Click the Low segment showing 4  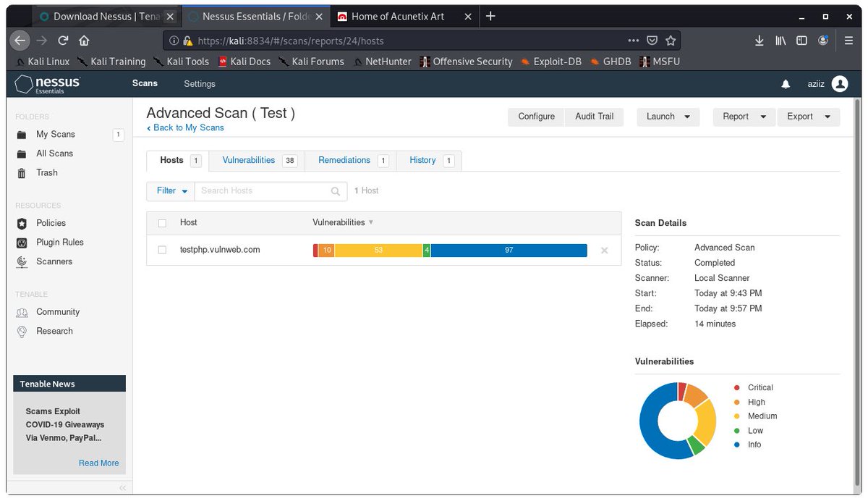click(x=427, y=250)
